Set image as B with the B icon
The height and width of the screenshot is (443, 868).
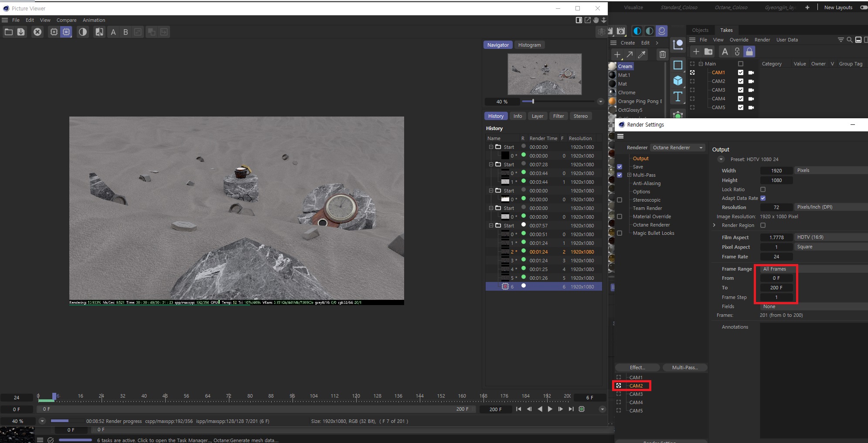tap(126, 32)
